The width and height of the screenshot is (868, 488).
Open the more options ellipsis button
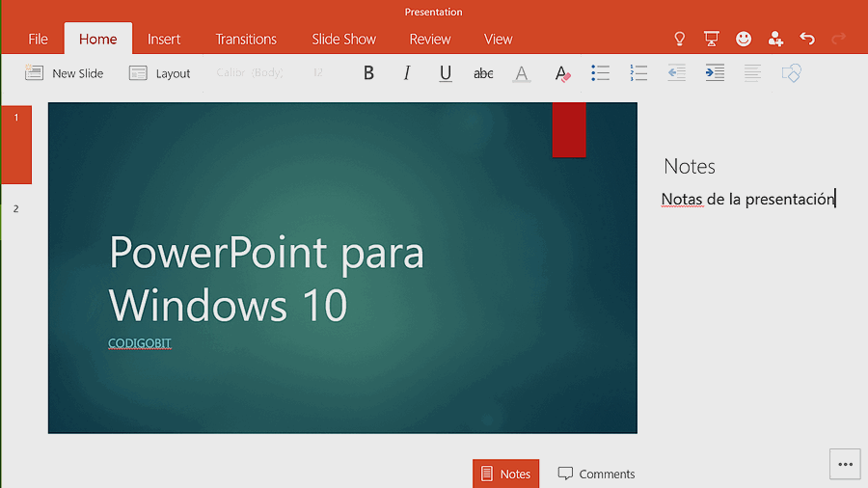[x=845, y=464]
